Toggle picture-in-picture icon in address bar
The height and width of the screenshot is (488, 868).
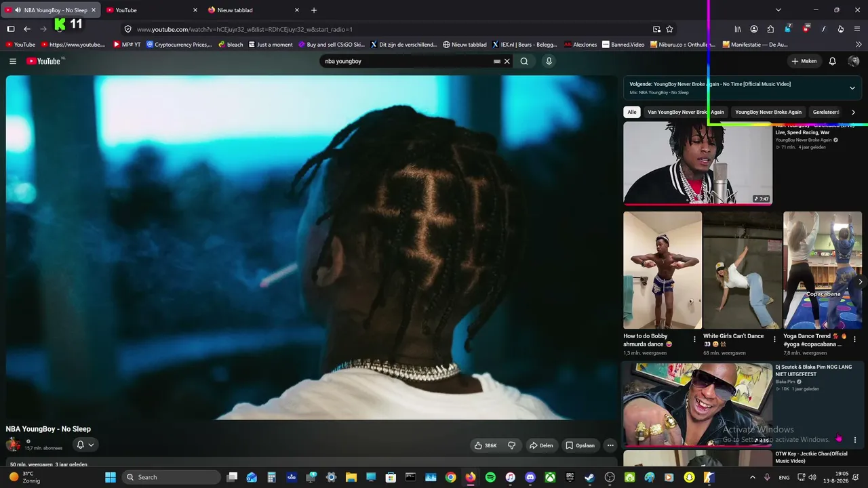[656, 29]
